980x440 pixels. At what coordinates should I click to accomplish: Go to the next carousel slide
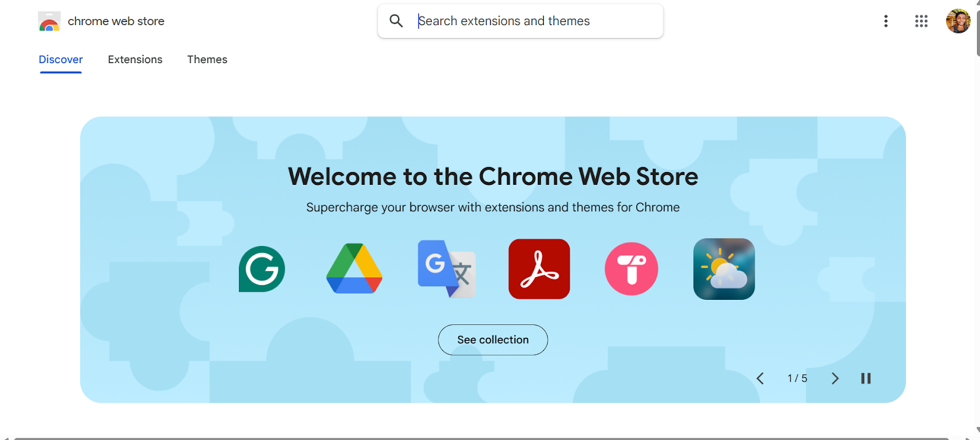pos(835,378)
